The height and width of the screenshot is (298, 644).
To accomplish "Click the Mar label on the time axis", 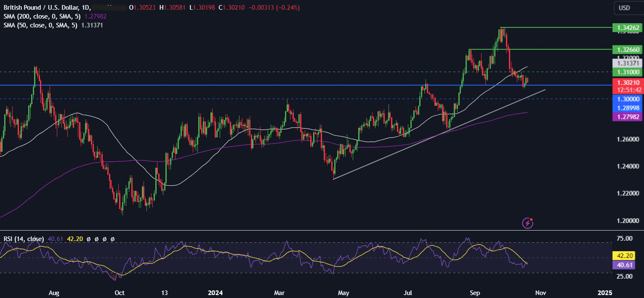I will point(279,293).
